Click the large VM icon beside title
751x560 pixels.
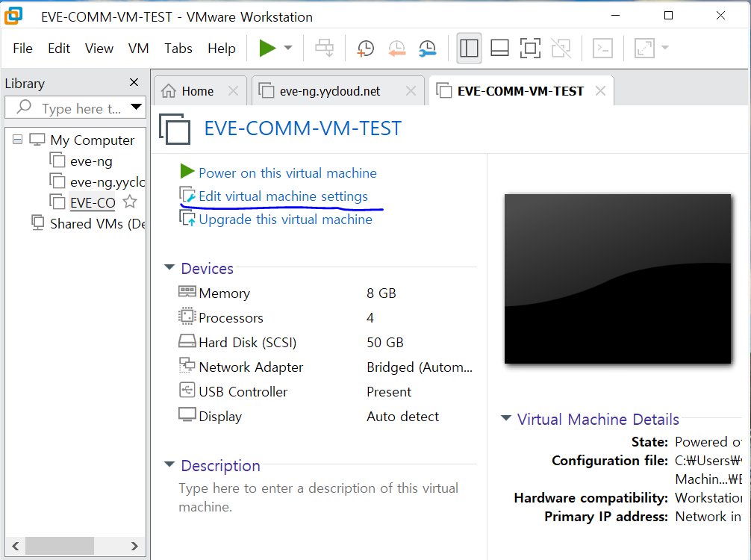[x=175, y=129]
